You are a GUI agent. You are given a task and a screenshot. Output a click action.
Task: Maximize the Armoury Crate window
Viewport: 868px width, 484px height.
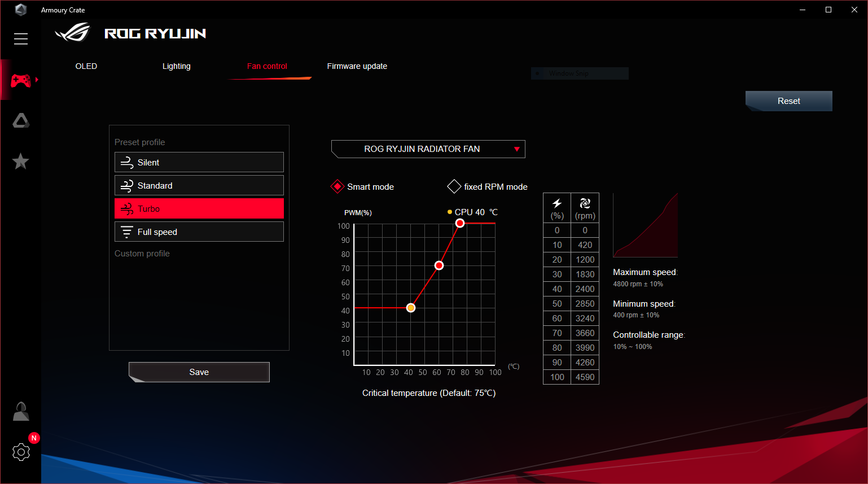point(828,10)
